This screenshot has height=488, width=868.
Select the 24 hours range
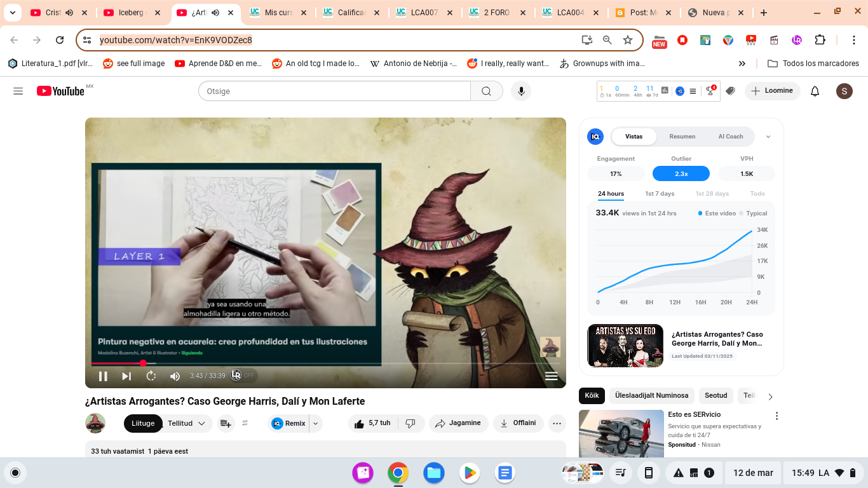pyautogui.click(x=611, y=194)
